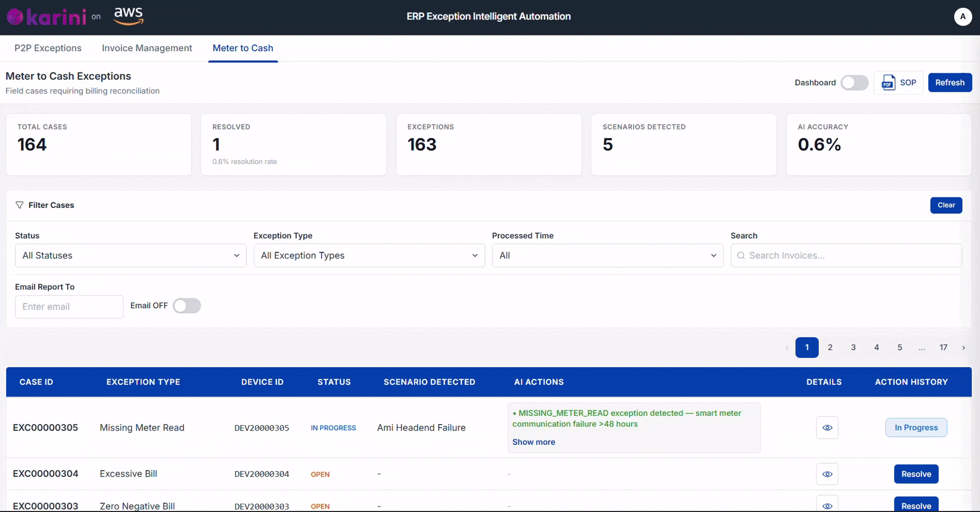Screen dimensions: 980x512
Task: Click the Enter email field
Action: pos(69,307)
